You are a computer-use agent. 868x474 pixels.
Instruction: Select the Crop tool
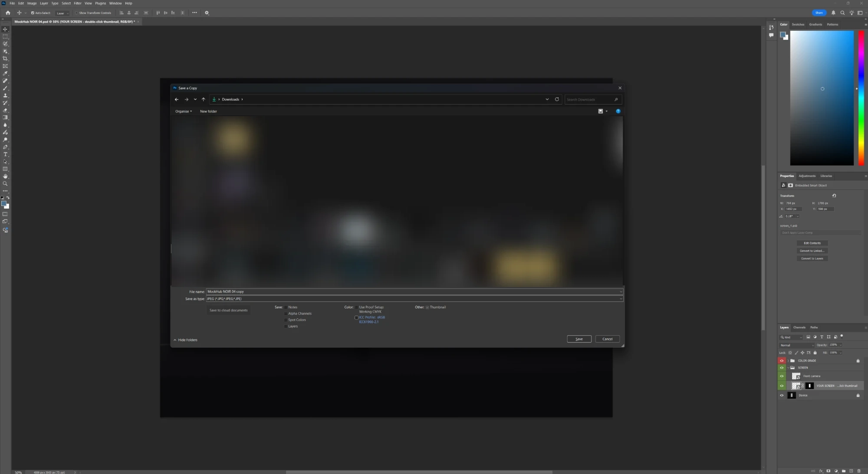point(5,59)
